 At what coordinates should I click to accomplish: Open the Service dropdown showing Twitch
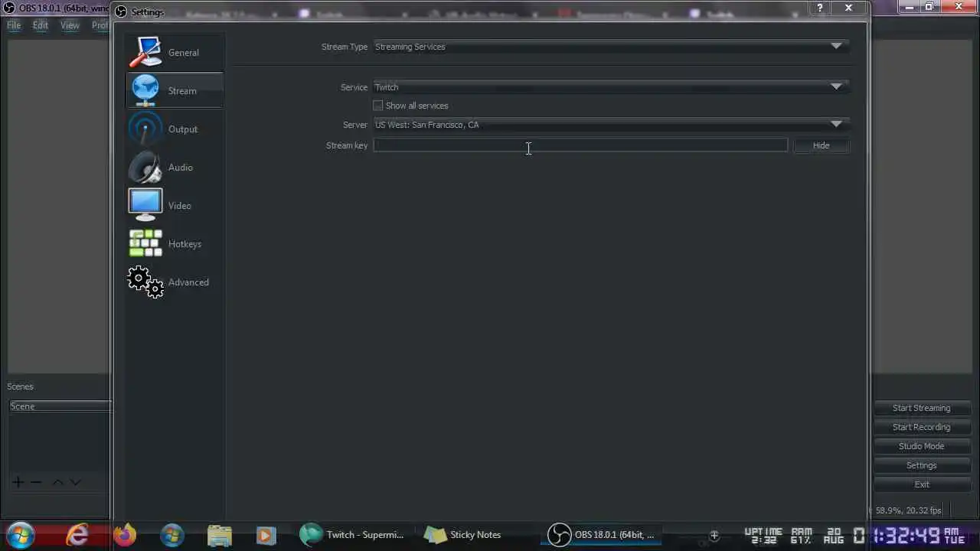click(610, 87)
